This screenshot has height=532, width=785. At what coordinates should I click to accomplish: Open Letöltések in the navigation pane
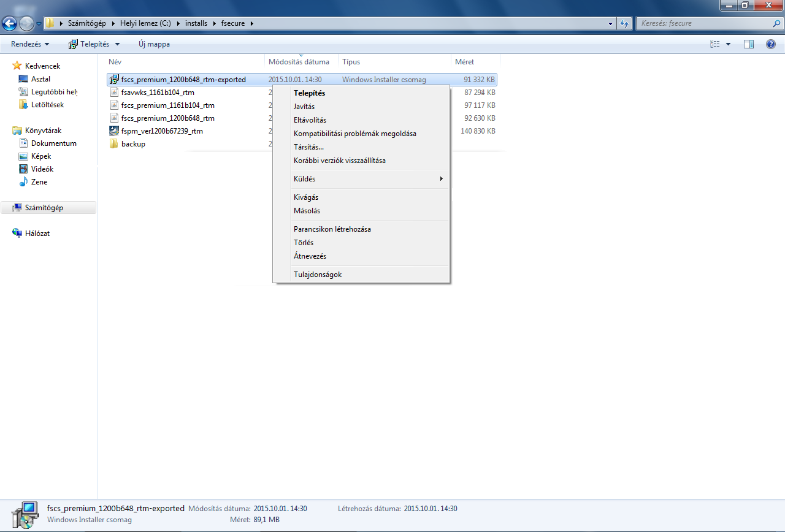41,105
